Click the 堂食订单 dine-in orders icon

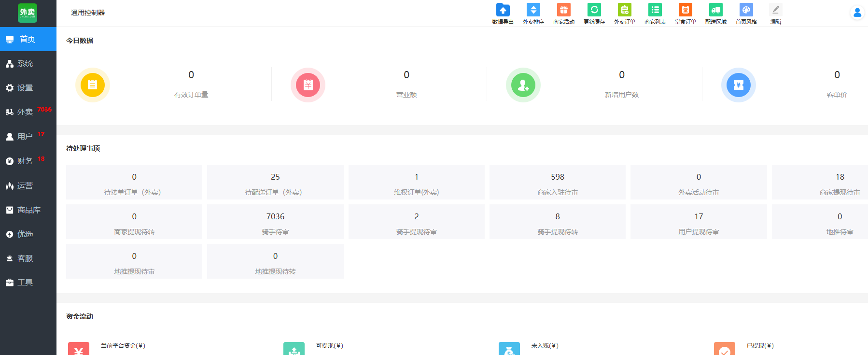[685, 10]
